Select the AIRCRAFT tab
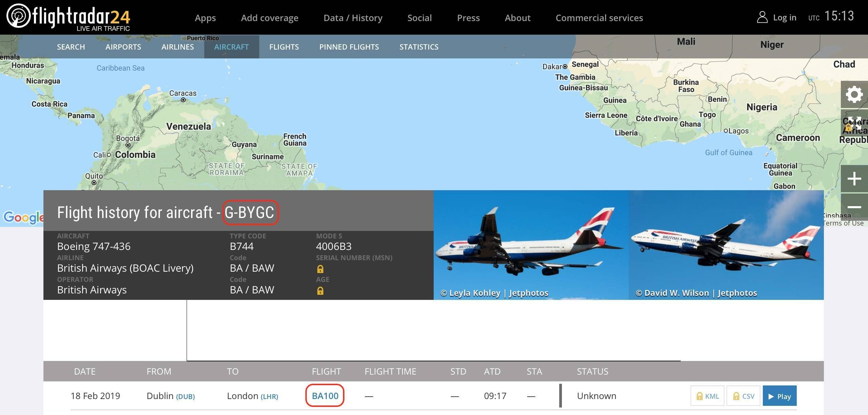 (231, 47)
